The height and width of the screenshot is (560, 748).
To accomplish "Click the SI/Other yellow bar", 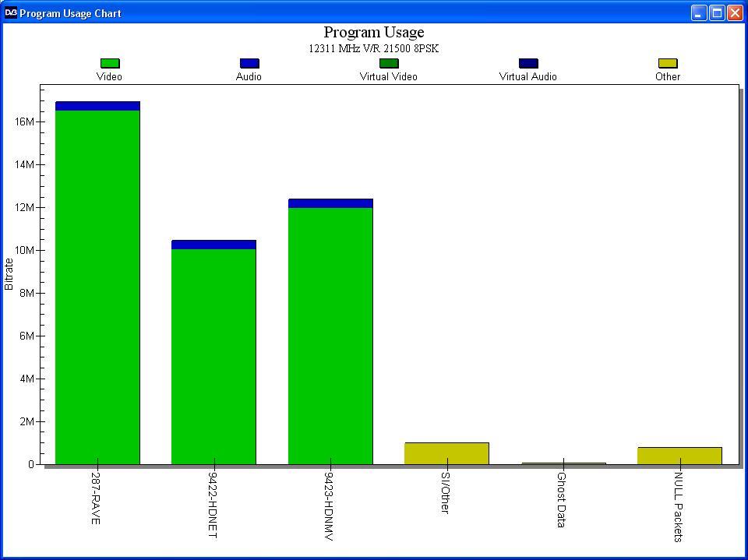I will [x=446, y=453].
